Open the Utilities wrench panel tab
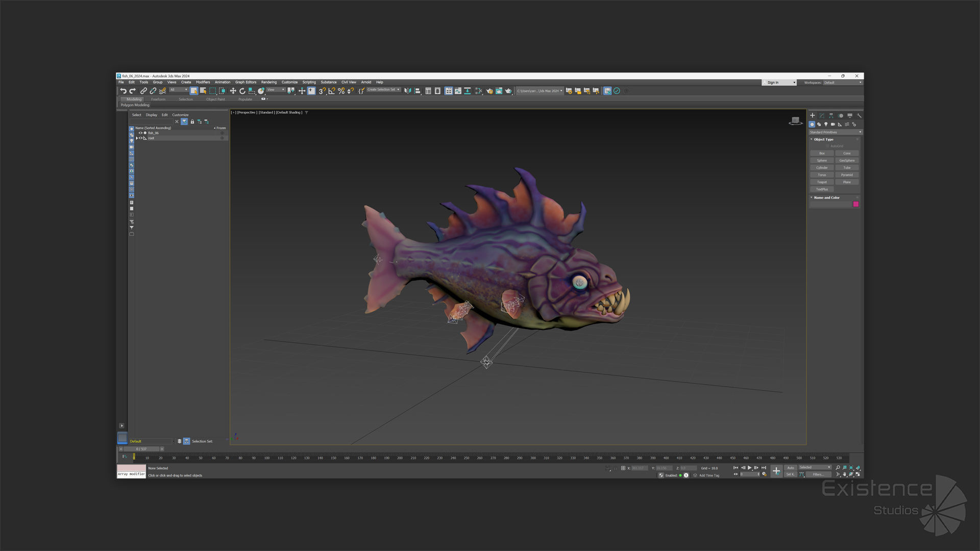This screenshot has height=551, width=980. coord(859,116)
